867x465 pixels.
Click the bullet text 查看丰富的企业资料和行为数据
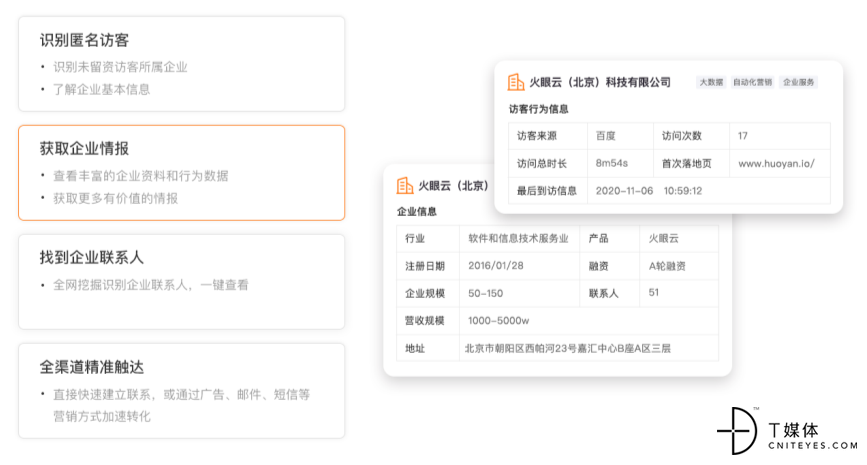(140, 176)
